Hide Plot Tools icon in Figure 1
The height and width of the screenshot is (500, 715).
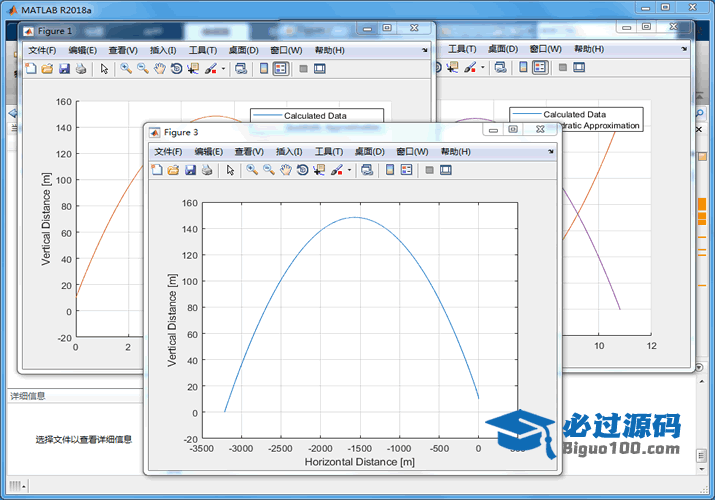[x=303, y=69]
